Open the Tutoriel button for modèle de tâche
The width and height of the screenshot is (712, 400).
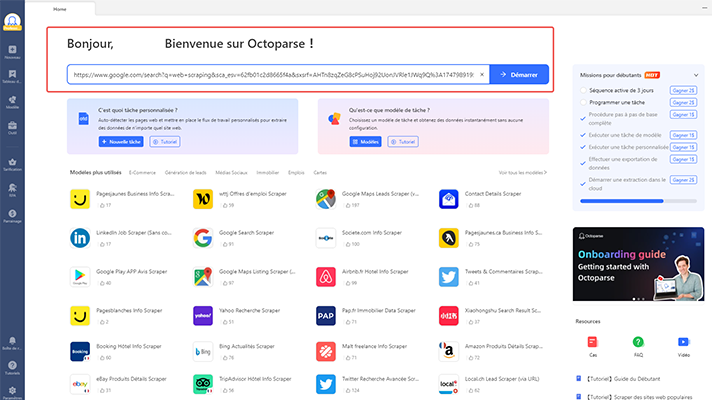(403, 142)
